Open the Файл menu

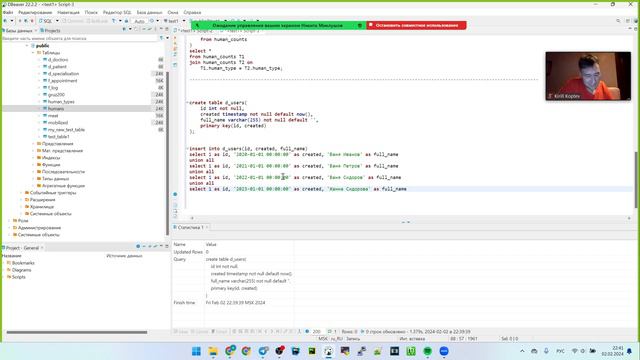[8, 13]
